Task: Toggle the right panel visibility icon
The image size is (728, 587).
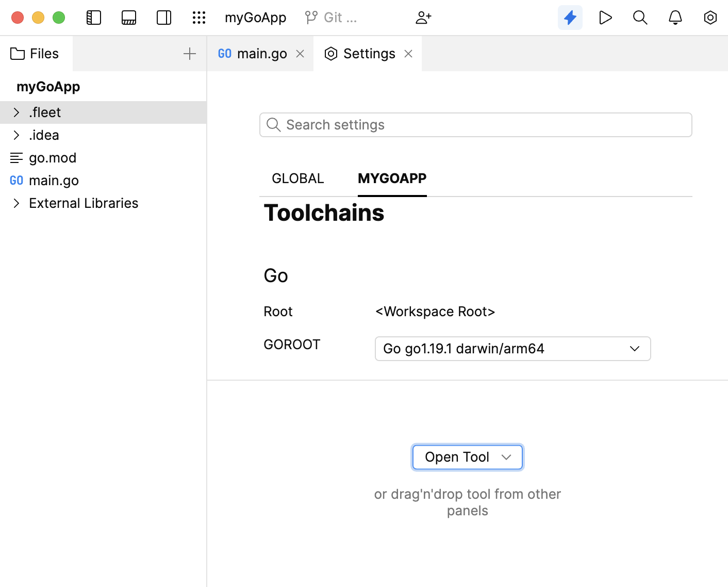Action: click(164, 18)
